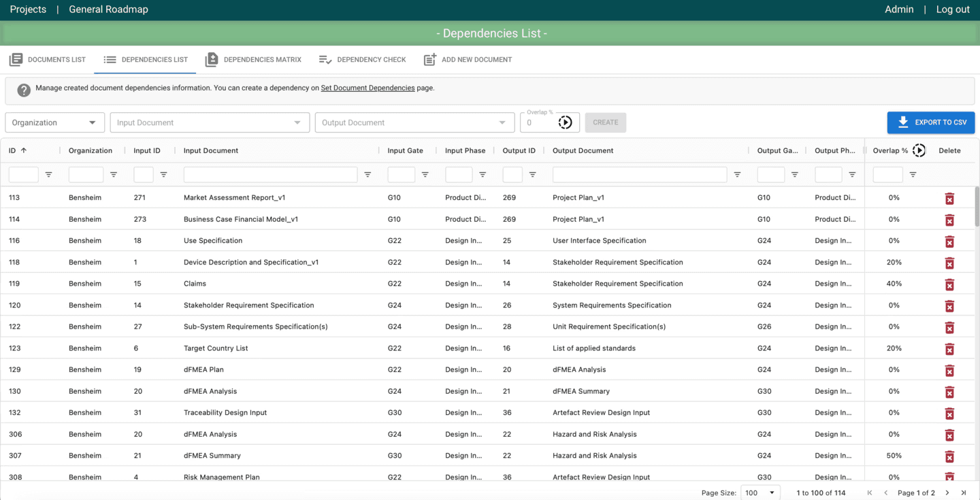Click the Export to CSV button

coord(931,122)
